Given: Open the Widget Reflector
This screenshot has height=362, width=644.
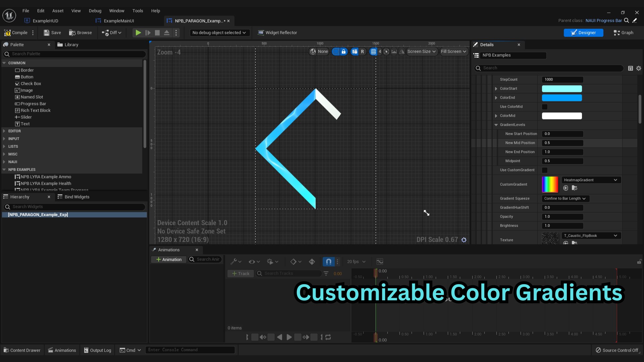Looking at the screenshot, I should coord(277,33).
